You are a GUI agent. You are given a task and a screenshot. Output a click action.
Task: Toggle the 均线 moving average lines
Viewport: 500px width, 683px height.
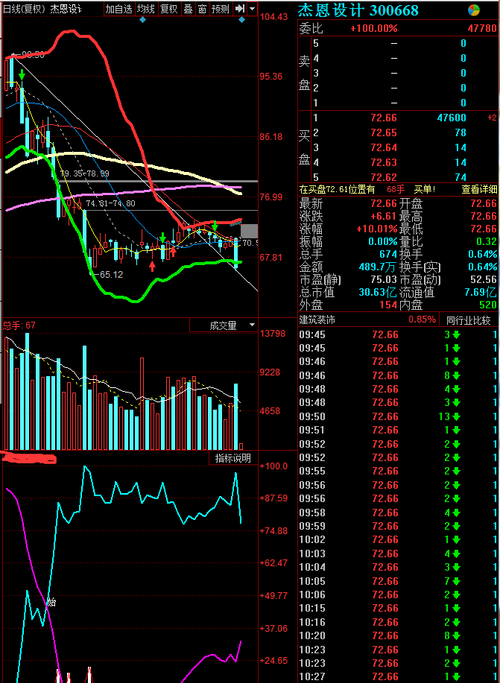click(145, 8)
